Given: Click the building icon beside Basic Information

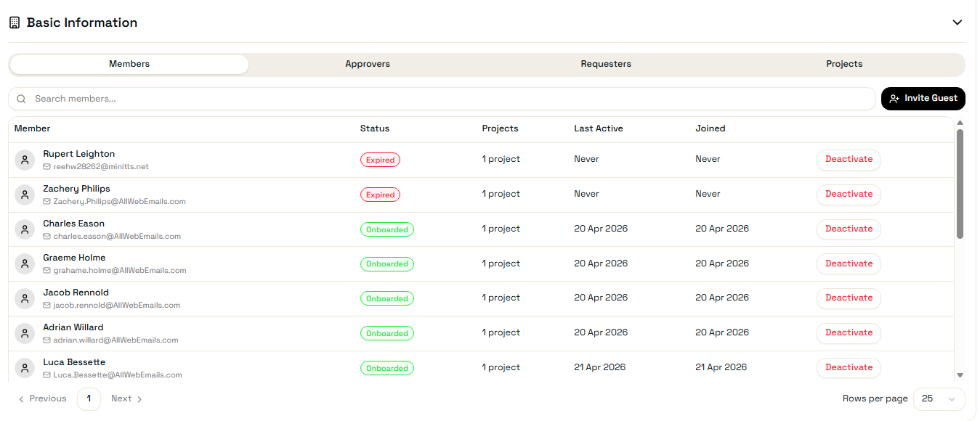Looking at the screenshot, I should coord(15,23).
